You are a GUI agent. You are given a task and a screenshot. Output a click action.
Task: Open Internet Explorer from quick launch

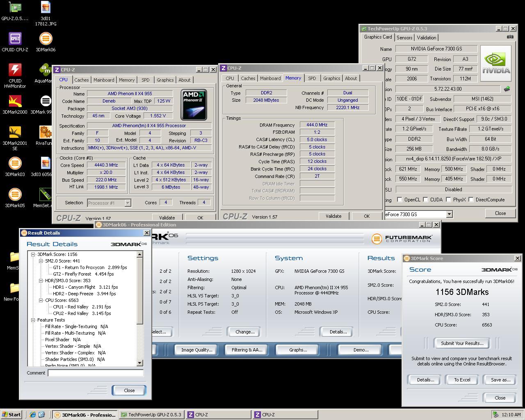(x=33, y=415)
